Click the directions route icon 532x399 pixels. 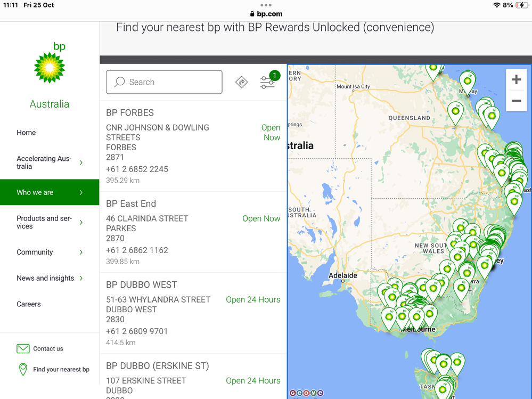pyautogui.click(x=242, y=82)
